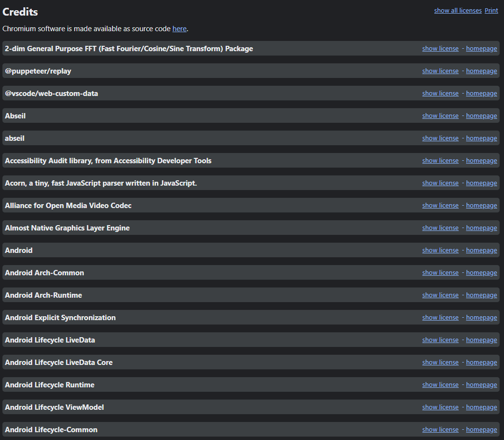Open homepage for Acorn JavaScript parser
The image size is (504, 440).
[482, 183]
